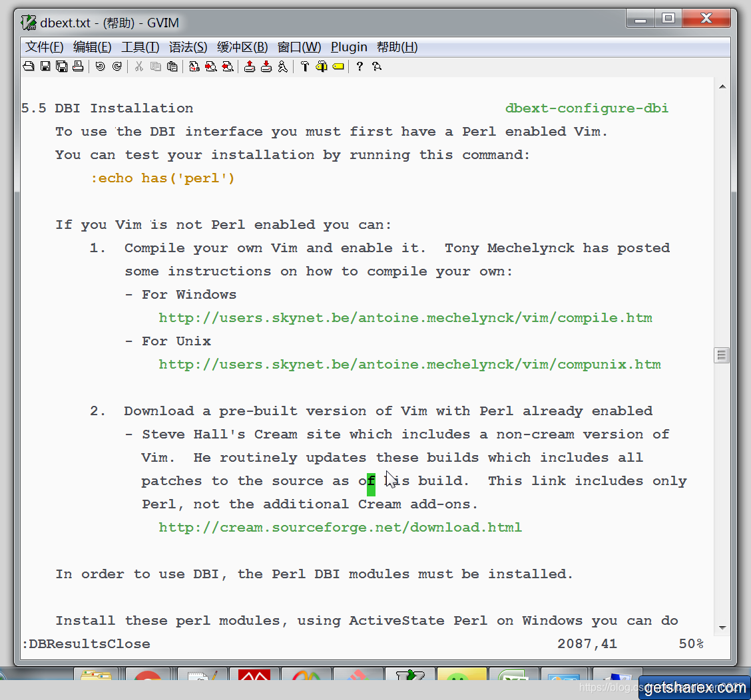751x700 pixels.
Task: Click the cream.sourceforge.net download link
Action: (340, 527)
